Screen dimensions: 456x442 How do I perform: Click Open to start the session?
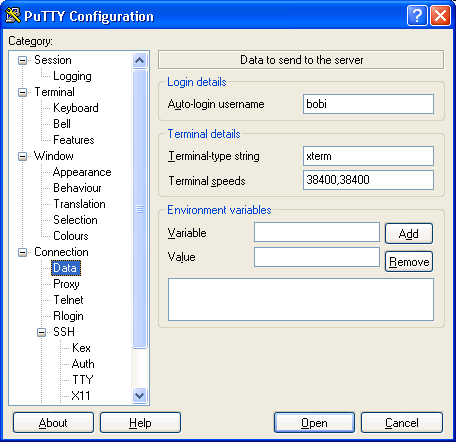(314, 423)
